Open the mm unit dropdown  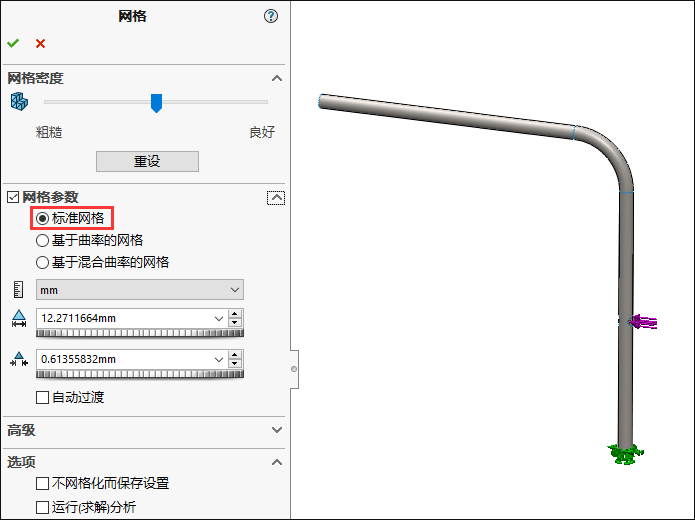140,290
